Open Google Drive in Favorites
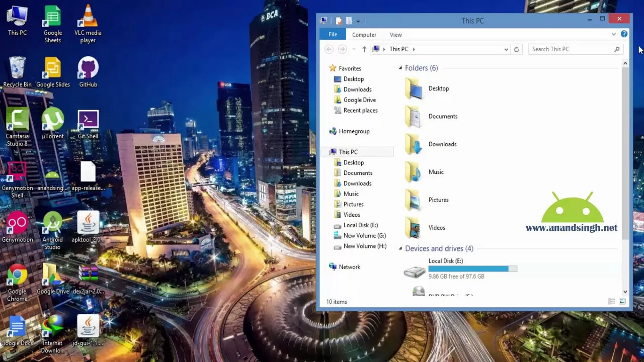Viewport: 644px width, 362px height. (354, 100)
